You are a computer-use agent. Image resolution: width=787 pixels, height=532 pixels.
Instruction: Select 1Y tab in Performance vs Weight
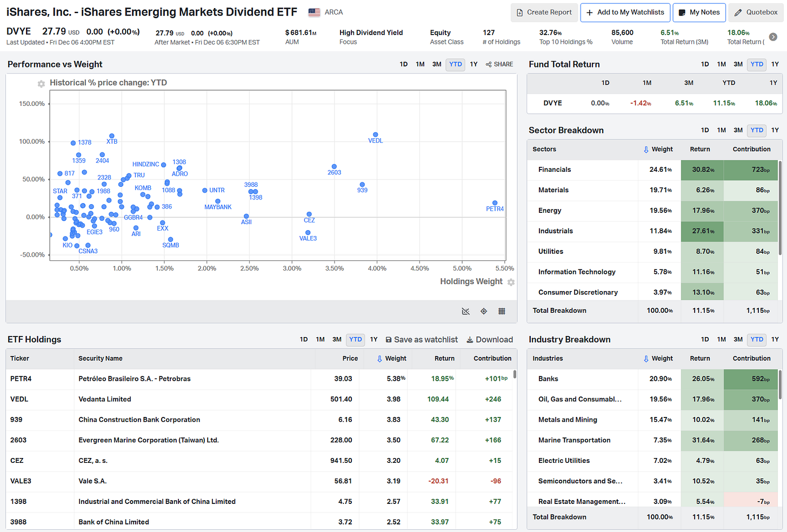[x=473, y=64]
